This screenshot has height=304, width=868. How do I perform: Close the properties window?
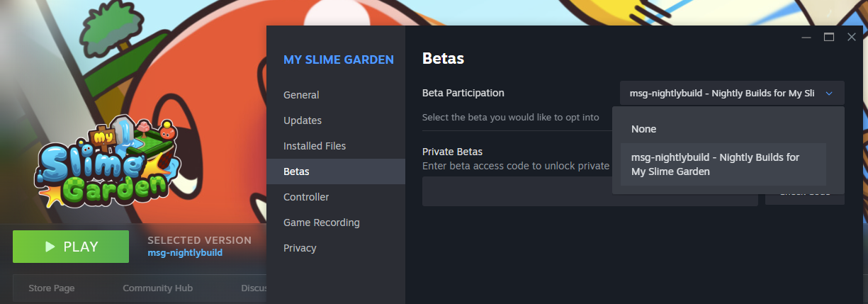tap(852, 37)
